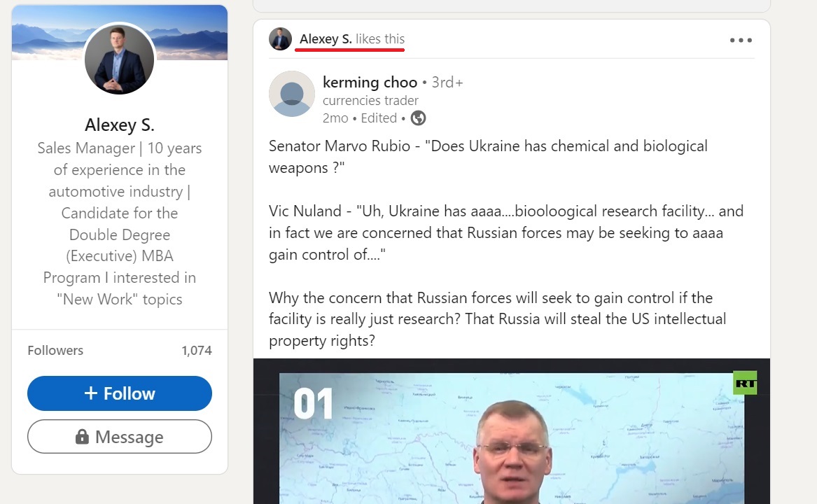
Task: Click the Followers label in profile card
Action: 55,351
